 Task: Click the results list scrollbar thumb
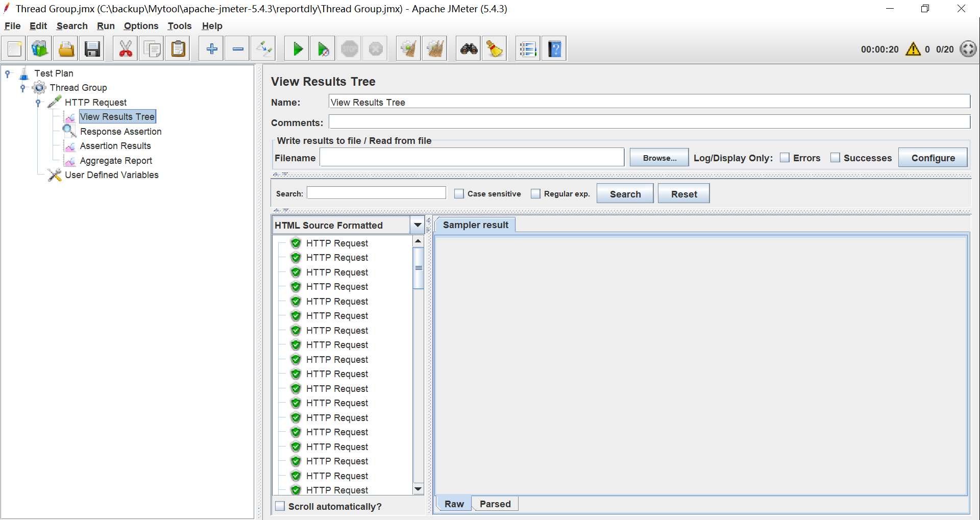pos(419,268)
